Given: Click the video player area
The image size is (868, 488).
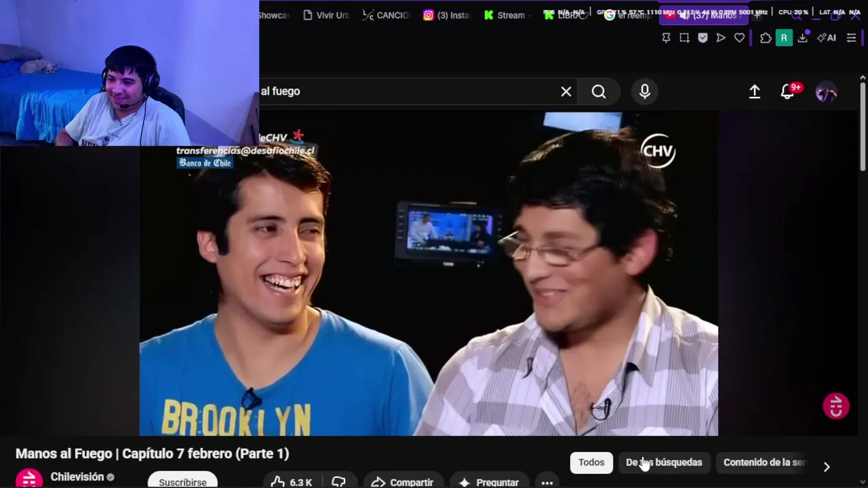Looking at the screenshot, I should (429, 274).
